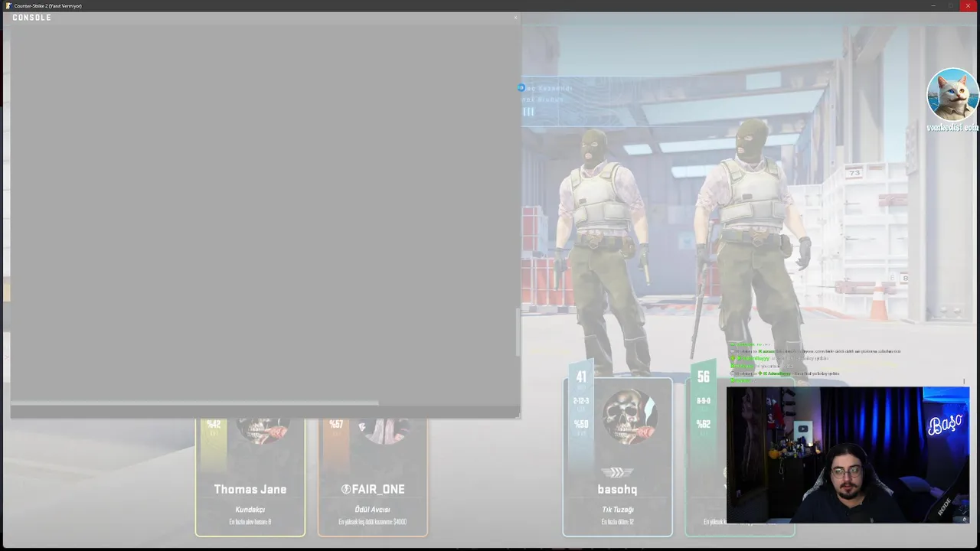Click the CONSOLE panel title
This screenshot has width=980, height=551.
point(31,18)
